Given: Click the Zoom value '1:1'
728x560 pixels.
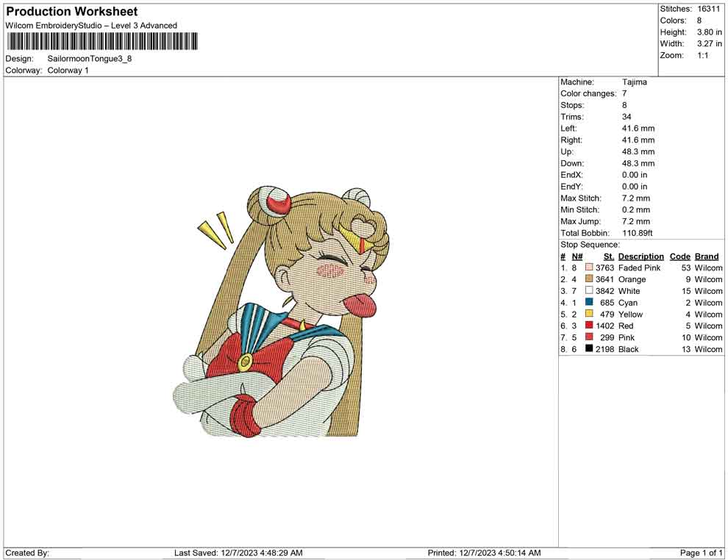Looking at the screenshot, I should (x=703, y=55).
